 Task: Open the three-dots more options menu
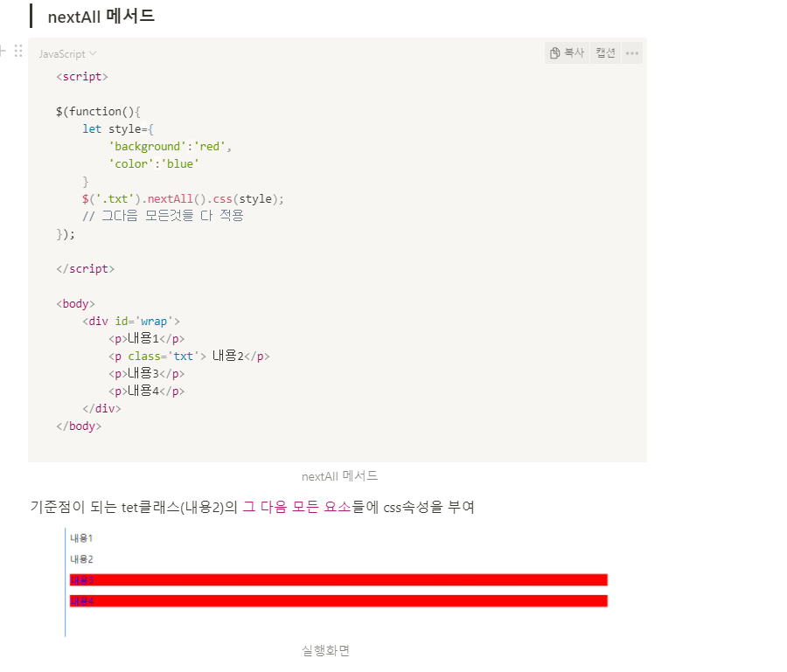[x=632, y=52]
